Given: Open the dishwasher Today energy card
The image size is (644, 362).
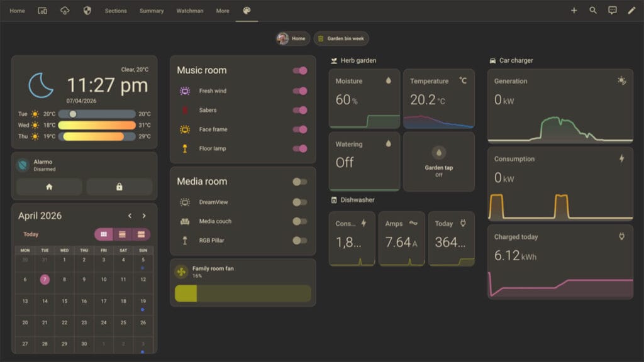Looking at the screenshot, I should tap(452, 239).
